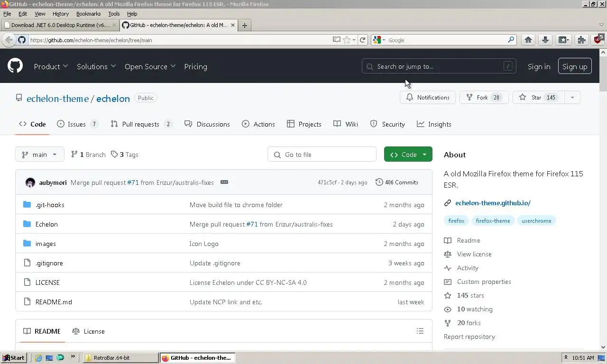Click the URL address bar

pyautogui.click(x=180, y=40)
